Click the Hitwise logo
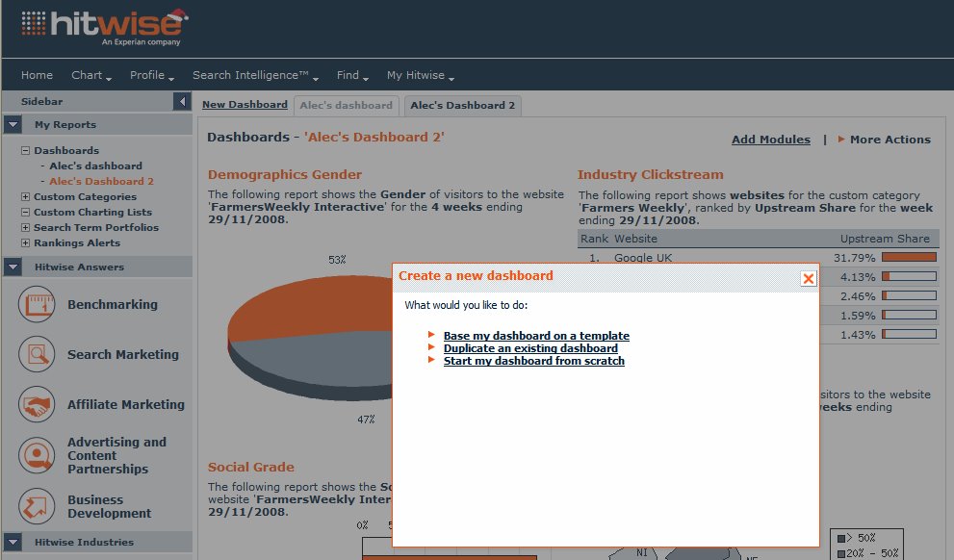This screenshot has height=560, width=954. pyautogui.click(x=104, y=27)
